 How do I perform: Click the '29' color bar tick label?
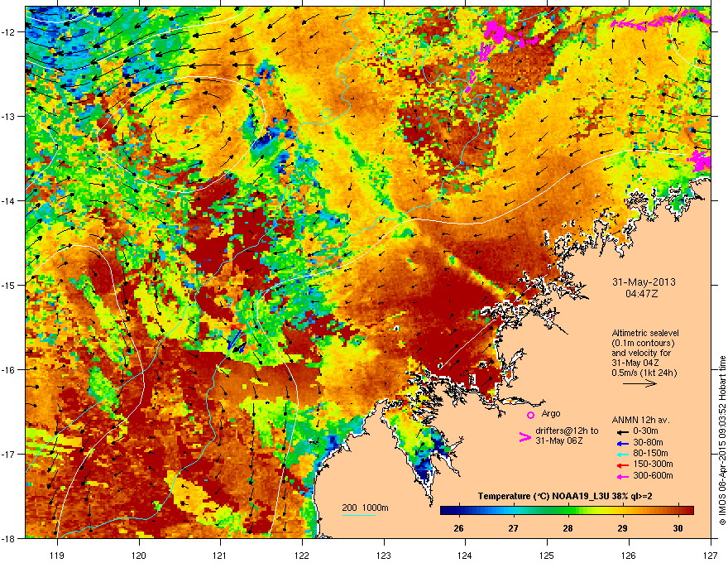(x=623, y=528)
